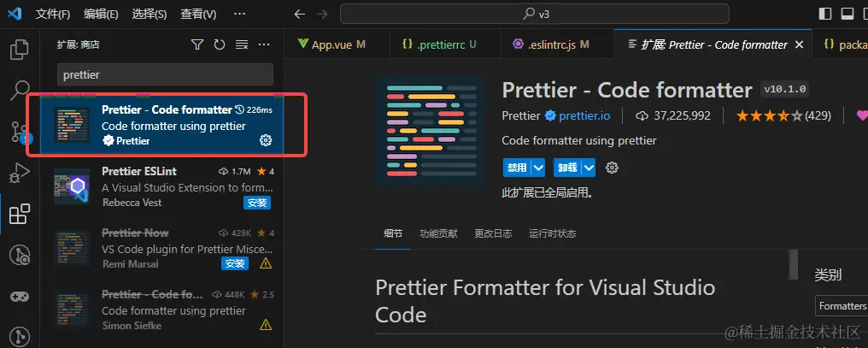Select the 功能贡献 tab
Image resolution: width=868 pixels, height=348 pixels.
tap(438, 233)
